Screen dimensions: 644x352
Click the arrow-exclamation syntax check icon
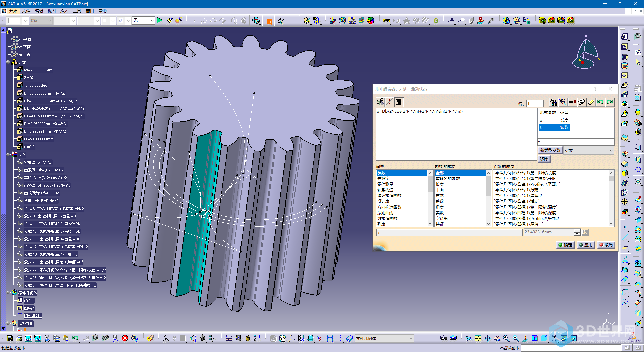click(x=572, y=102)
